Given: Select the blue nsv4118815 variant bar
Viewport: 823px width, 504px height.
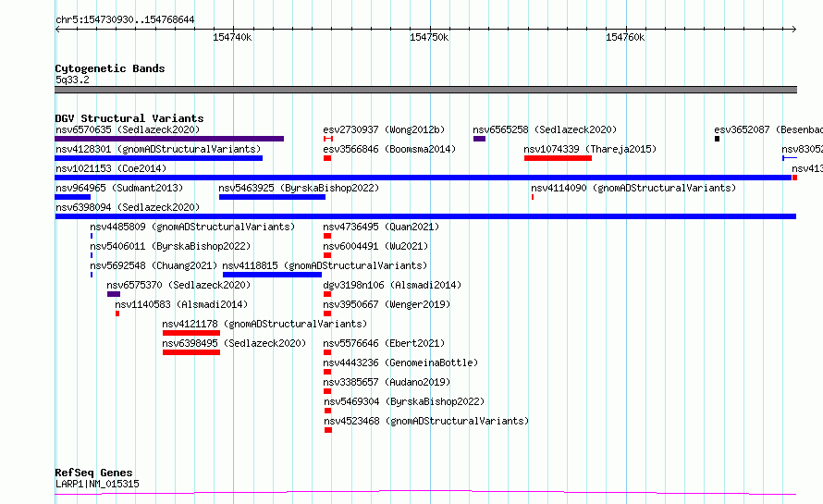Looking at the screenshot, I should click(x=272, y=275).
